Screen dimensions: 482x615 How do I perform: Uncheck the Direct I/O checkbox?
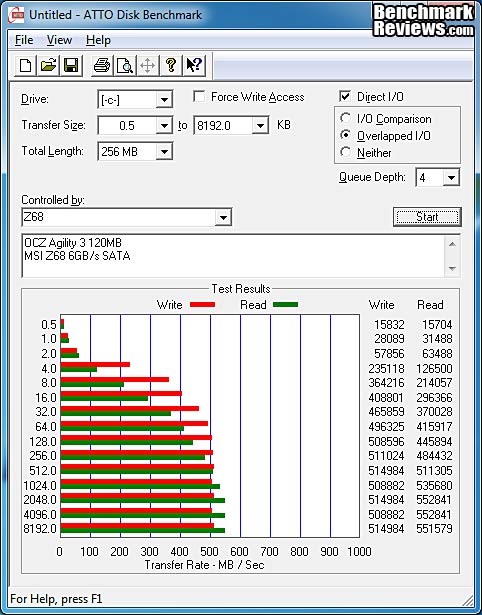click(x=345, y=96)
